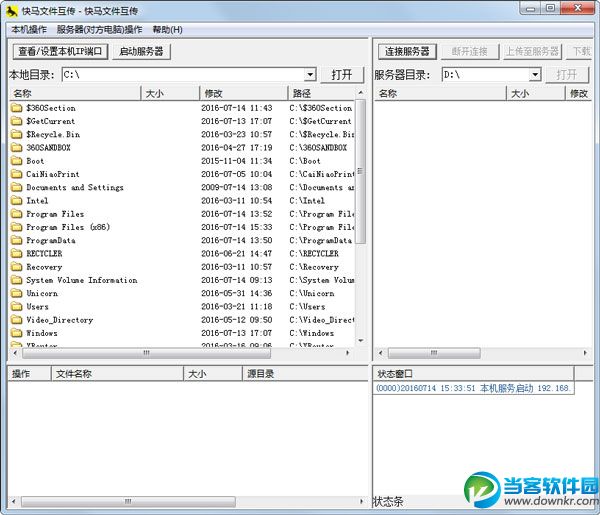Image resolution: width=600 pixels, height=515 pixels.
Task: Click 打开 button beside server directory
Action: (567, 75)
